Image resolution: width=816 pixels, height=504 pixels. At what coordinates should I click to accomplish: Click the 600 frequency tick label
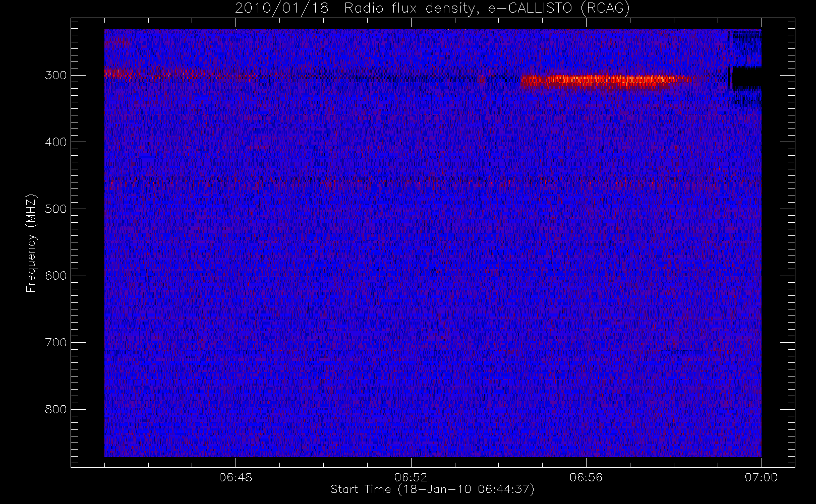click(55, 276)
